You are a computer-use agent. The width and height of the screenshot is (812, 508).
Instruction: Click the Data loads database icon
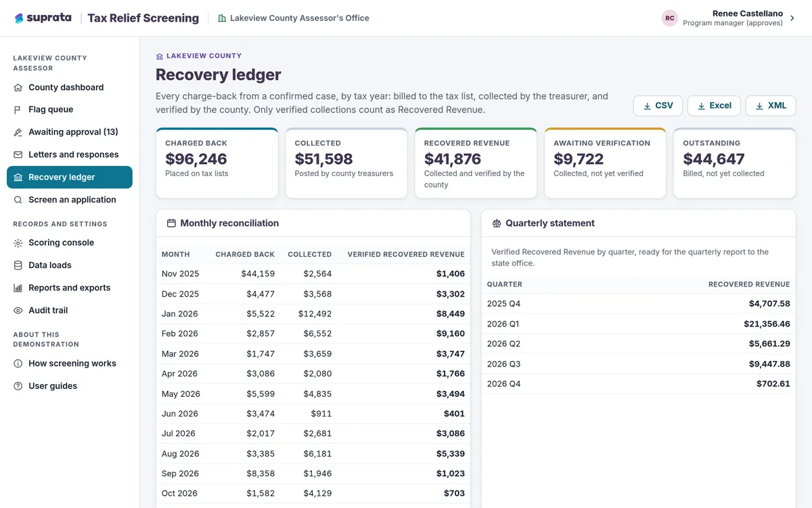[x=18, y=266]
